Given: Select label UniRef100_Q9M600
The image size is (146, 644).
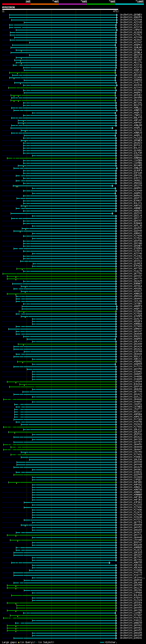Looking at the screenshot, I should tap(131, 329).
